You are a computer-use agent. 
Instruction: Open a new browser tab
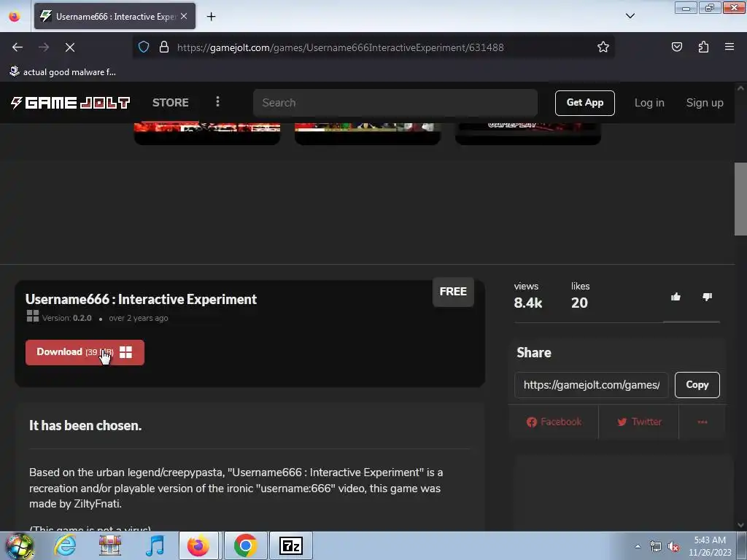211,17
